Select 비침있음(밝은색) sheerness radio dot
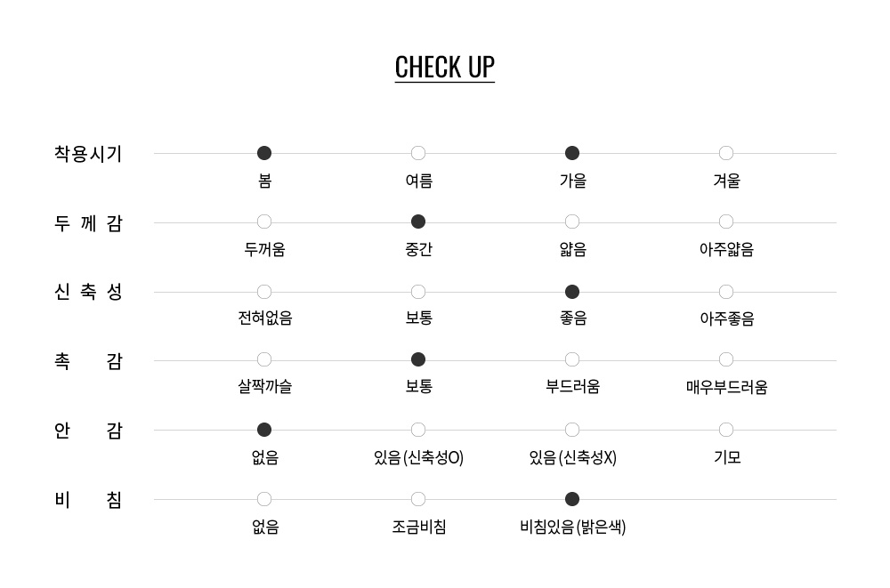Screen dimensions: 890x588 (572, 499)
